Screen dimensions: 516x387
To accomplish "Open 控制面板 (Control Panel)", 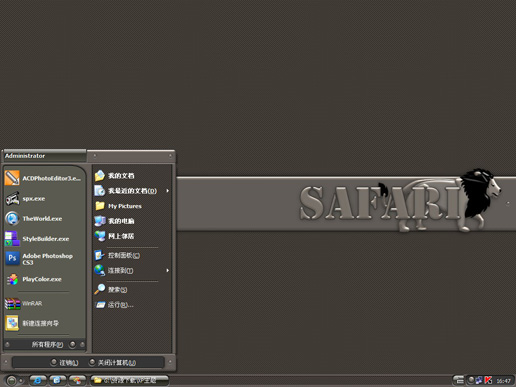I will coord(132,255).
